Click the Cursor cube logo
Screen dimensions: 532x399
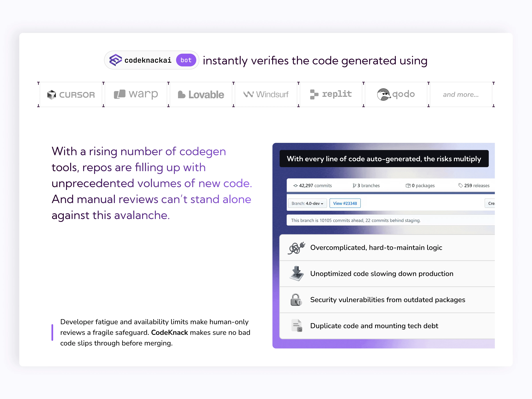coord(51,95)
